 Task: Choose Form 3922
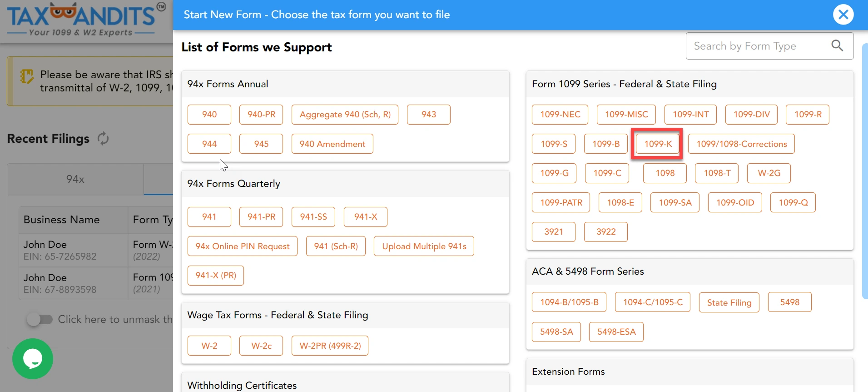[606, 232]
